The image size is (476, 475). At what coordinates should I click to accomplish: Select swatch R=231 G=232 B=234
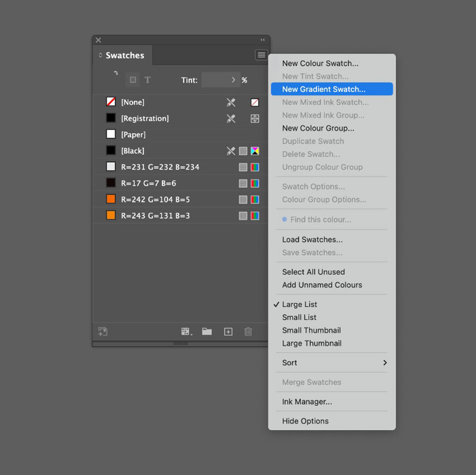tap(180, 167)
